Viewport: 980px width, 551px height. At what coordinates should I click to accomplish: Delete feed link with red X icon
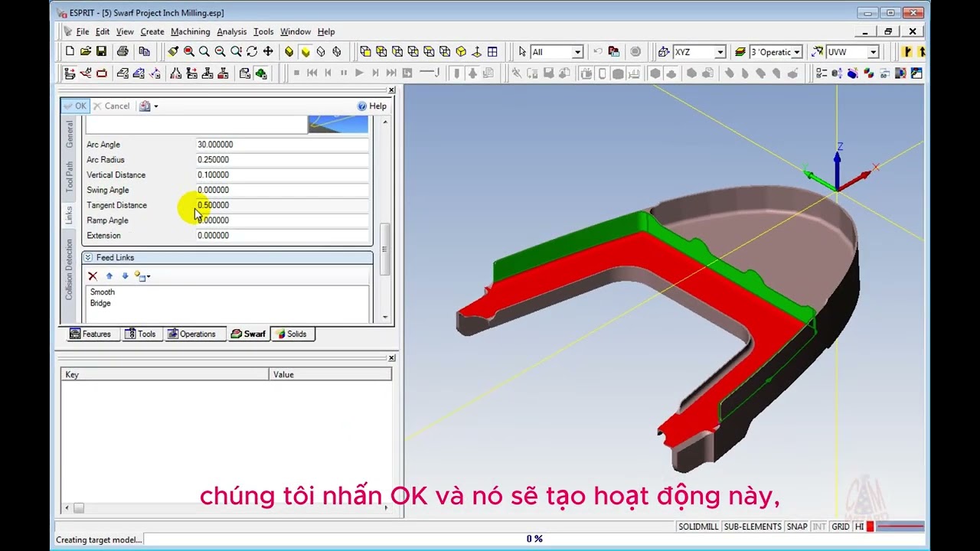click(93, 275)
